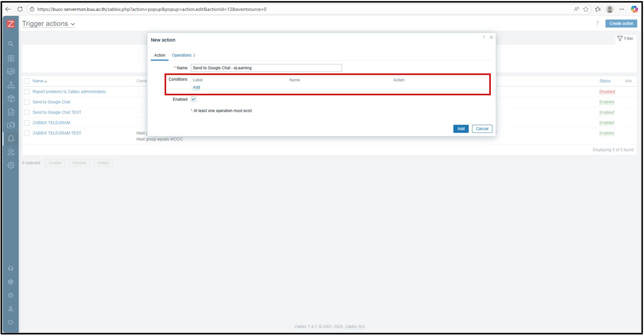The image size is (644, 335).
Task: Click the Add link under Conditions
Action: tap(196, 87)
